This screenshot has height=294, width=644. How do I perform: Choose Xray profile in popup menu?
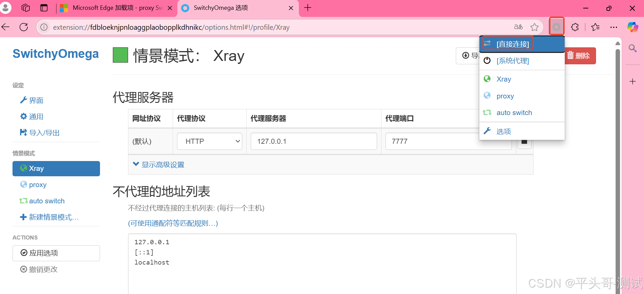[x=522, y=79]
